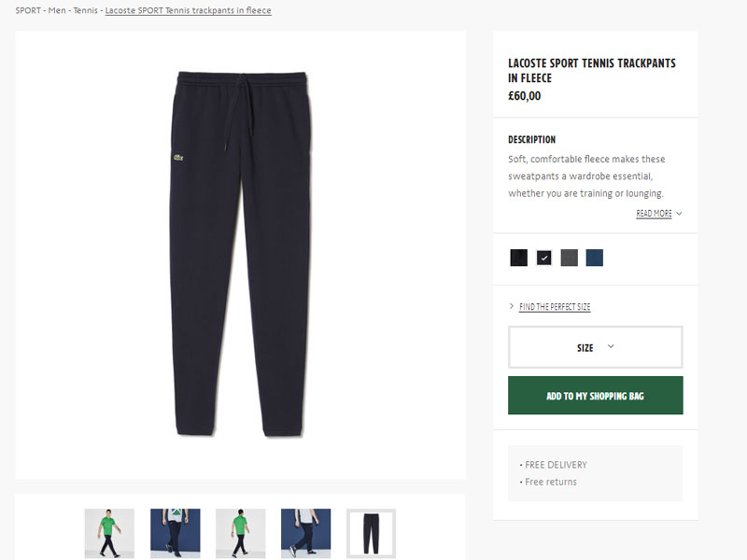Click the chevron next to READ MORE

679,214
